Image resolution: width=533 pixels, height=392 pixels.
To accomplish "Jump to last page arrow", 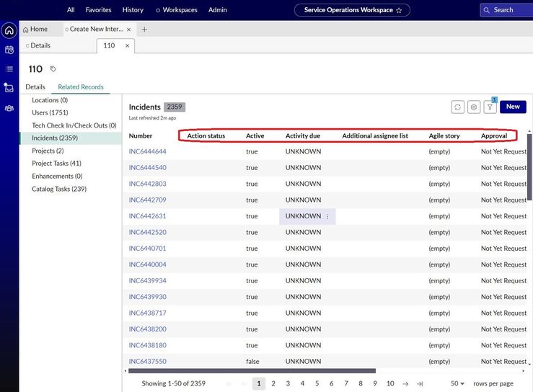I will pyautogui.click(x=420, y=384).
